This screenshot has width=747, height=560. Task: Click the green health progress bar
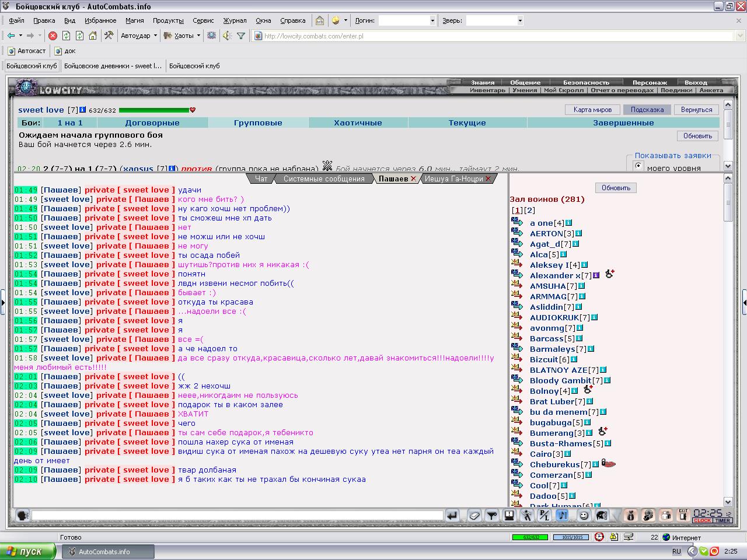coord(154,110)
